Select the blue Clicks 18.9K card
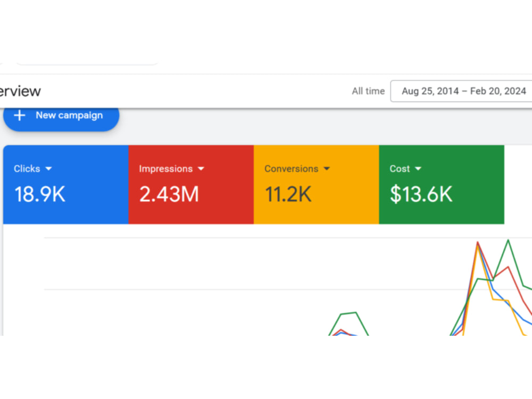 [x=66, y=185]
